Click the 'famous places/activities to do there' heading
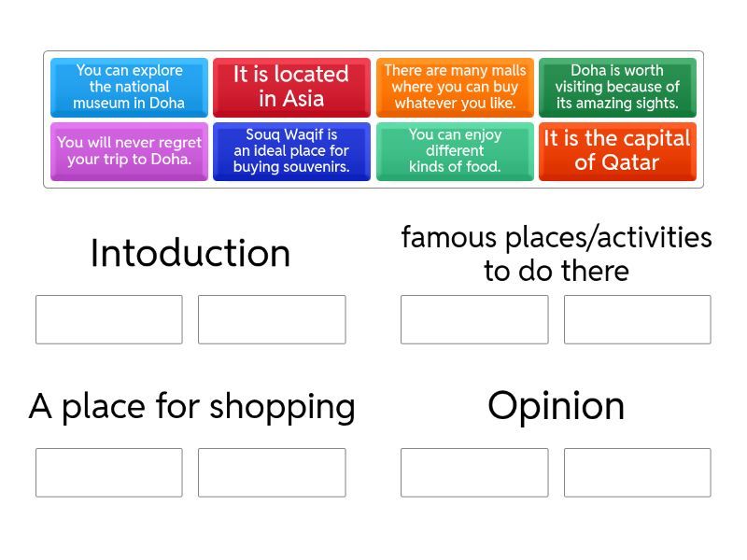 557,254
